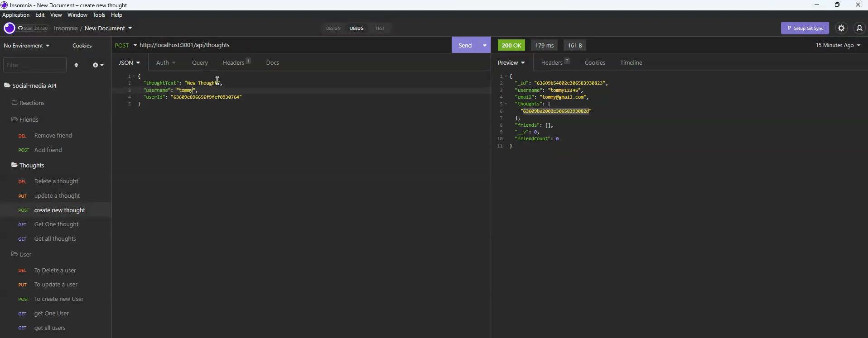This screenshot has height=338, width=868.
Task: Open the POST method dropdown
Action: [x=126, y=45]
